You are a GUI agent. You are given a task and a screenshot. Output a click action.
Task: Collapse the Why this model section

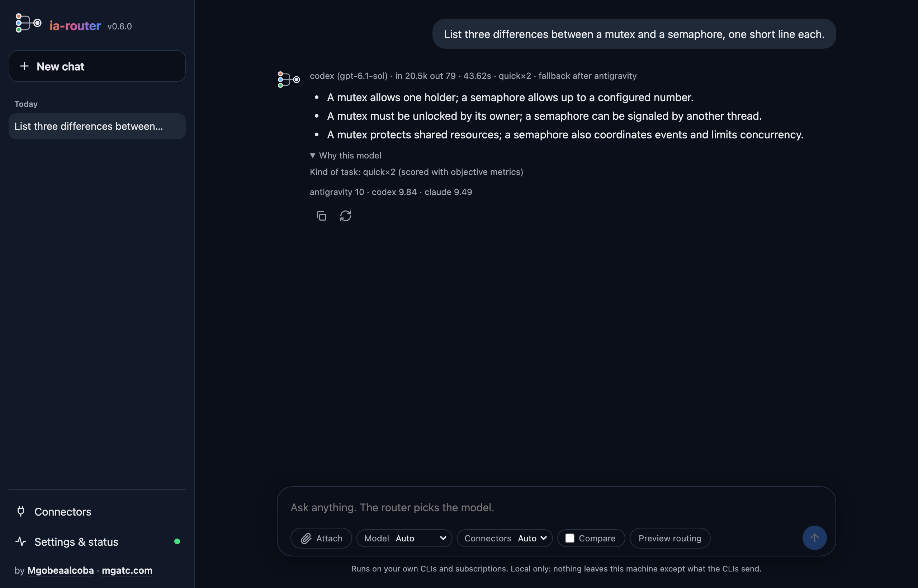pos(346,155)
